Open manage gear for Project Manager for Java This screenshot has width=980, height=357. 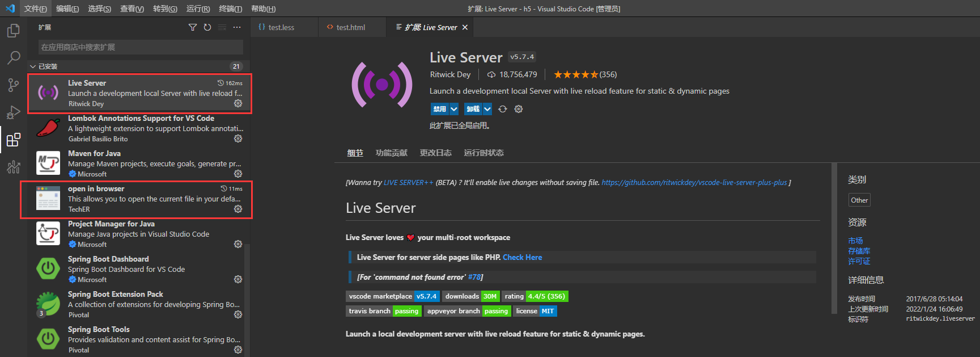coord(238,244)
